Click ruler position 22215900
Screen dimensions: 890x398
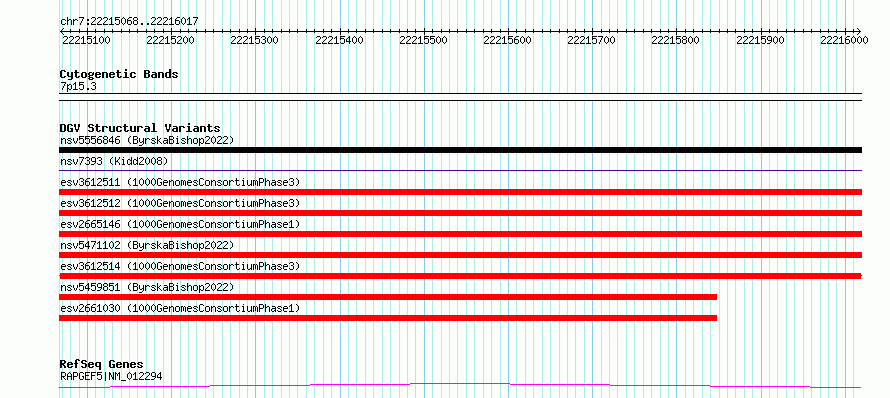click(761, 40)
